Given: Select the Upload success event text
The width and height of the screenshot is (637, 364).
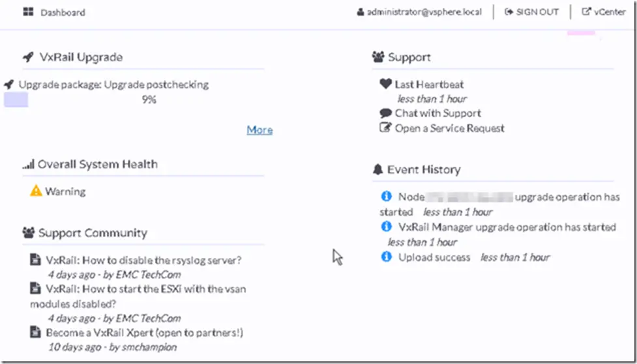Looking at the screenshot, I should pos(434,257).
